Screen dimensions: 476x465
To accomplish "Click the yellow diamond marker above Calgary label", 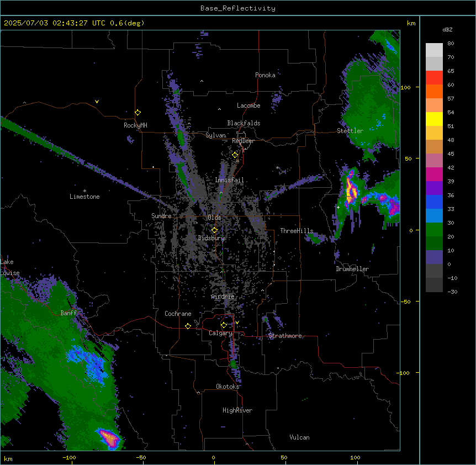I will point(224,325).
